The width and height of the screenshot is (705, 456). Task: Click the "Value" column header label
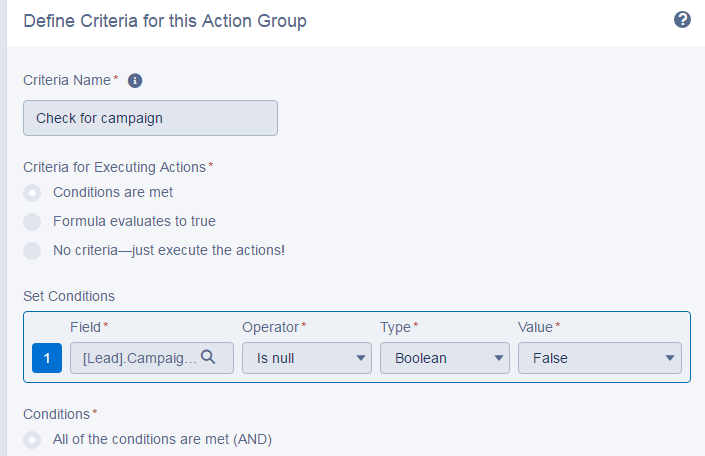tap(536, 327)
